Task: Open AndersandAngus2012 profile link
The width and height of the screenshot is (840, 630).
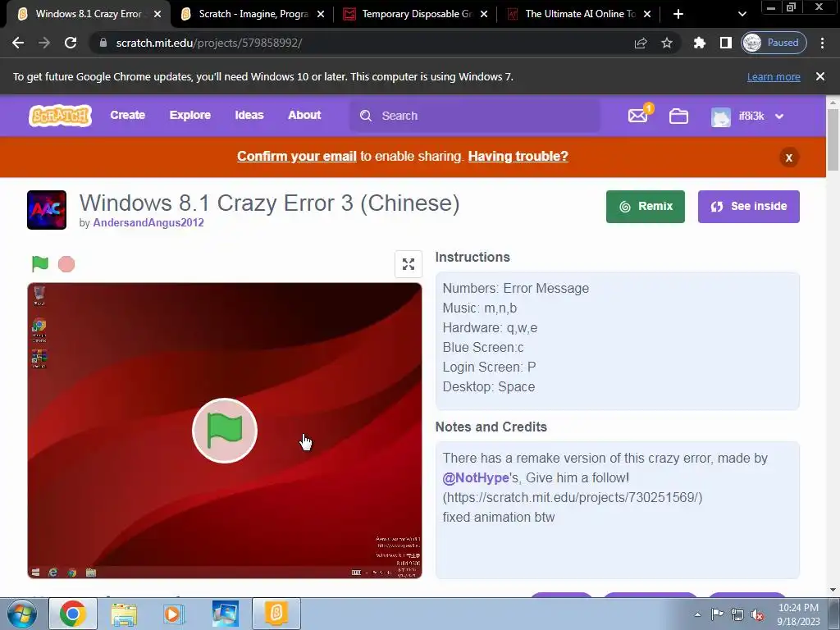Action: coord(148,223)
